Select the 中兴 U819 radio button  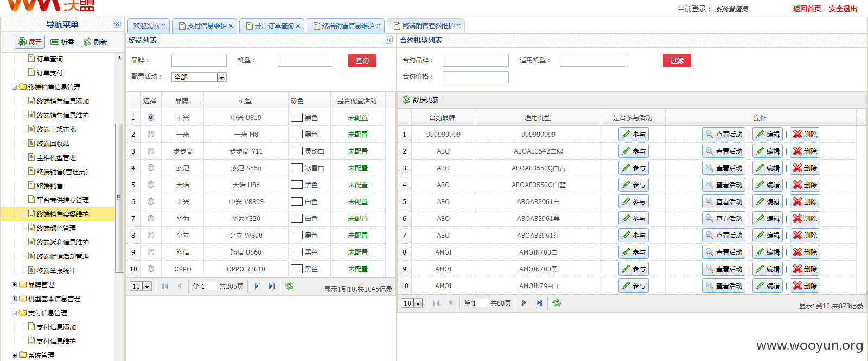coord(150,117)
